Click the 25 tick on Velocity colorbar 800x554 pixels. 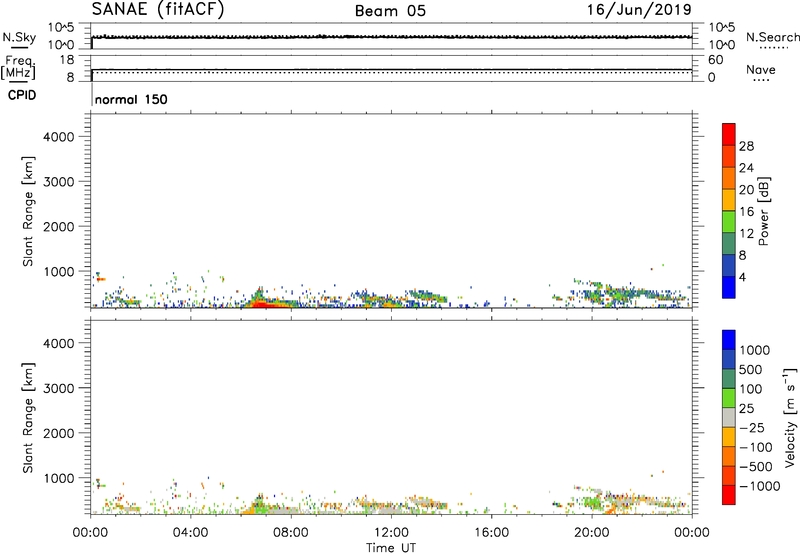point(746,409)
